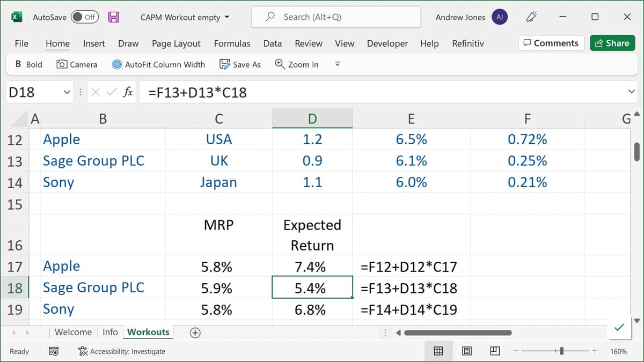Click the formula bar text =F13+D13*C18
This screenshot has height=362, width=644.
coord(197,92)
